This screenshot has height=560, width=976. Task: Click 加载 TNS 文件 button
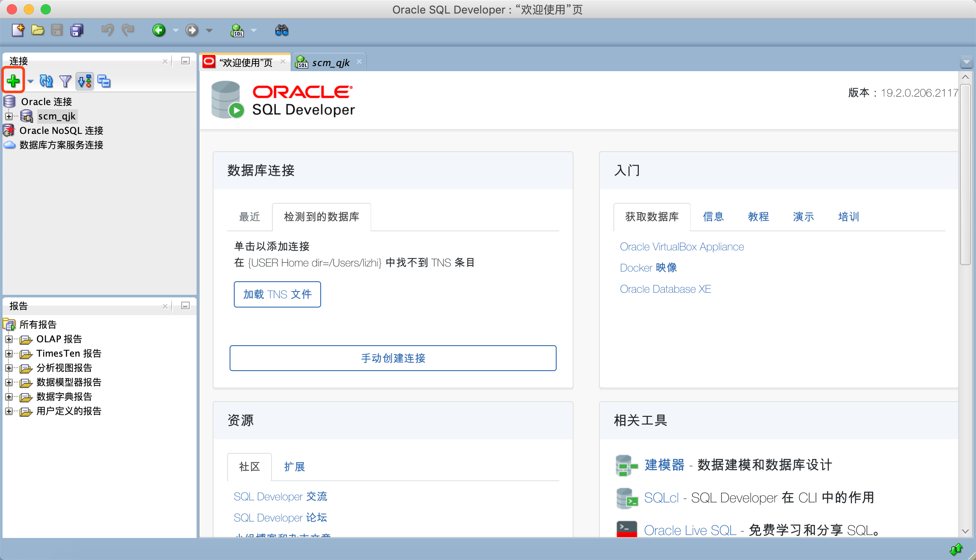276,294
